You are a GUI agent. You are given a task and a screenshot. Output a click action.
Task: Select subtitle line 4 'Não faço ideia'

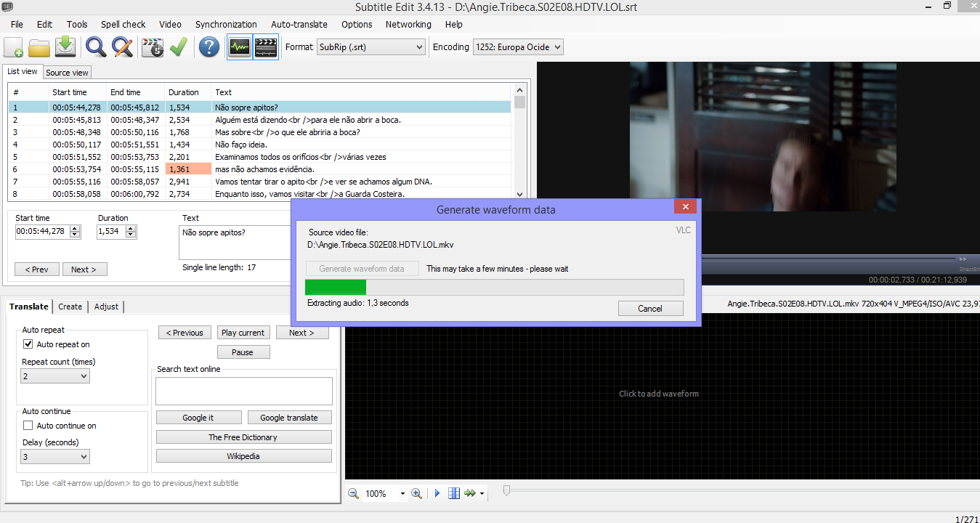[x=247, y=145]
